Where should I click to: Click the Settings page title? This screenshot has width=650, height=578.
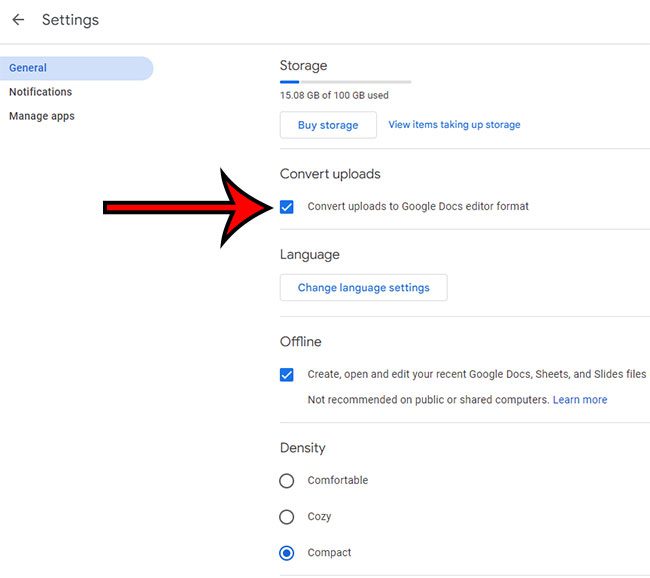(x=70, y=20)
